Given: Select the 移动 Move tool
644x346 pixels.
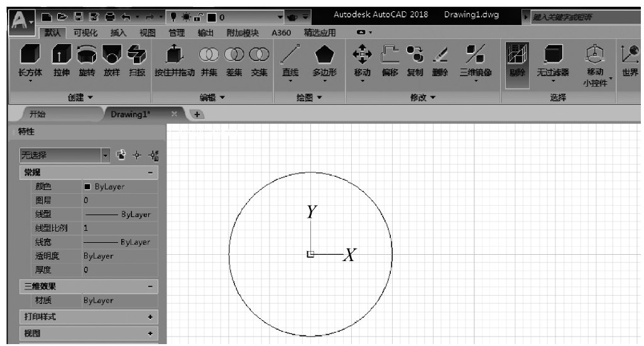Looking at the screenshot, I should tap(363, 62).
